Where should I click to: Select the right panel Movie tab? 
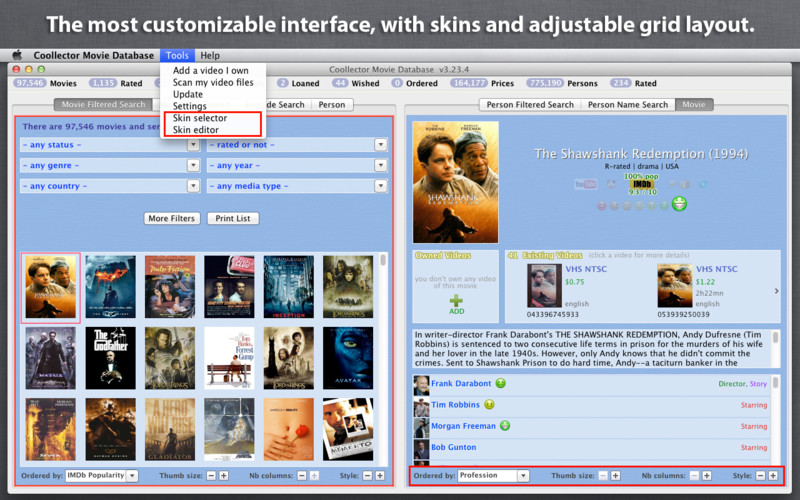[x=694, y=105]
